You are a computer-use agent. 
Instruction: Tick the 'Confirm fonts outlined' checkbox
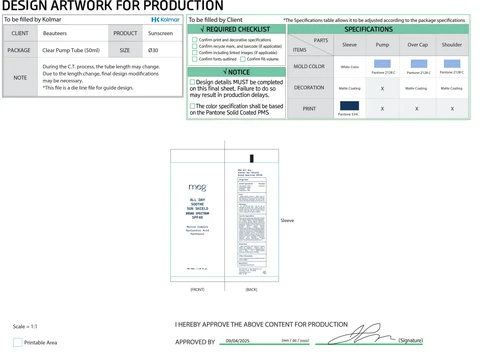point(195,59)
